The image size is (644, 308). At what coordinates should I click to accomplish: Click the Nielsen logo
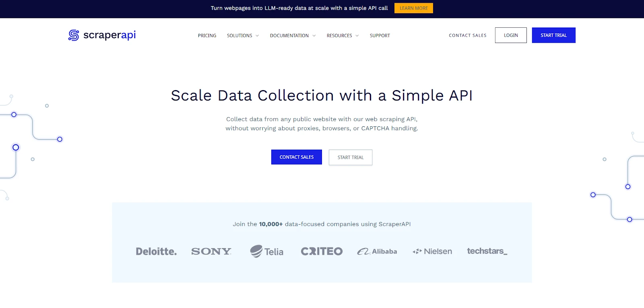coord(432,251)
